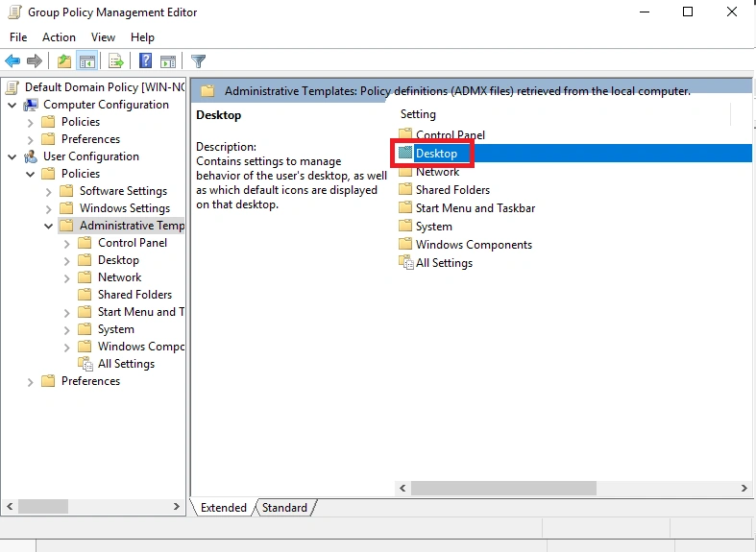
Task: Collapse the Computer Configuration node
Action: 12,105
